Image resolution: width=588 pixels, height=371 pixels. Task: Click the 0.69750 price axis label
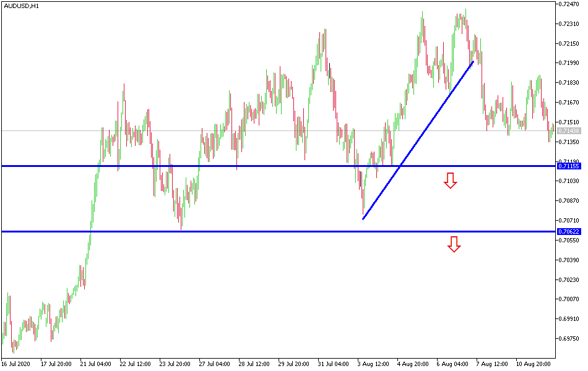coord(568,338)
